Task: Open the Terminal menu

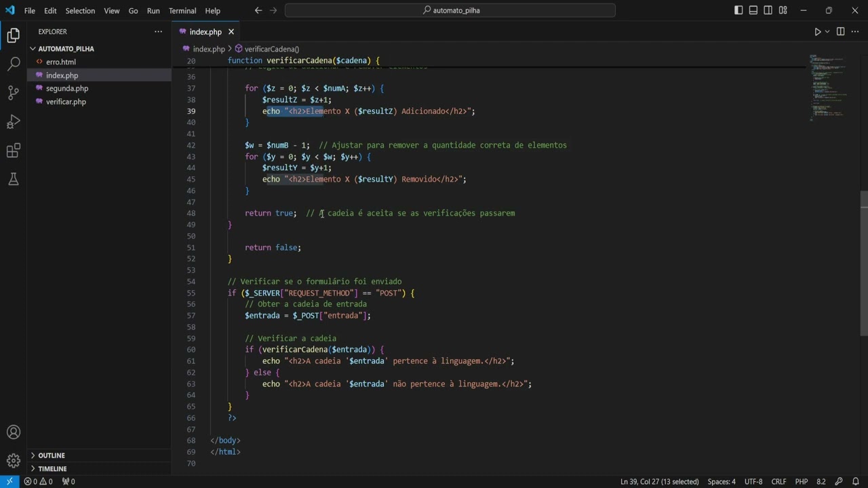Action: pyautogui.click(x=182, y=11)
